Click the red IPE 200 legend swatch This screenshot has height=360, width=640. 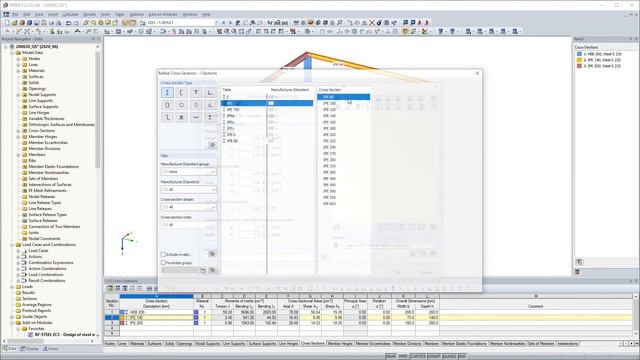(x=579, y=66)
